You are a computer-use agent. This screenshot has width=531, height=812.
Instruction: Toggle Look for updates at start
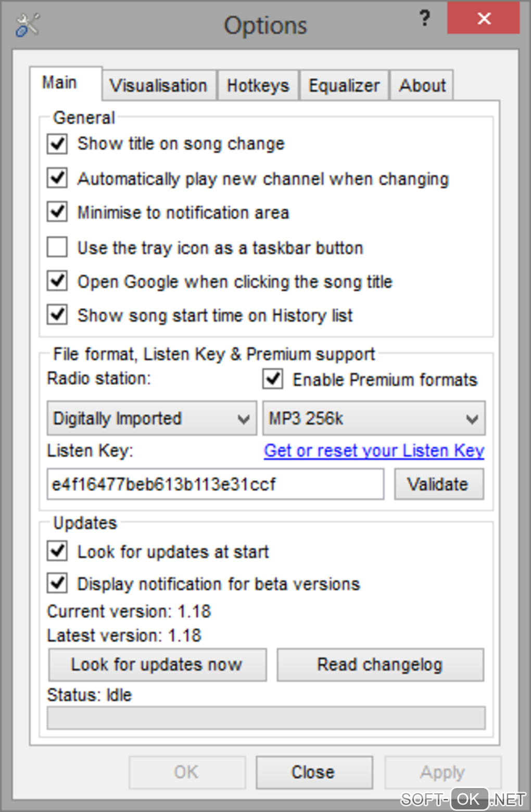tap(57, 551)
